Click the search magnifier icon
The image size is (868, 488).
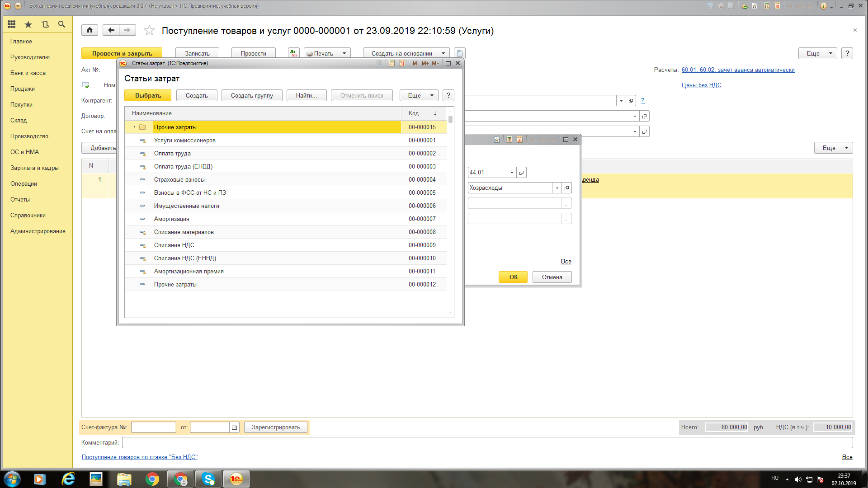click(x=61, y=24)
